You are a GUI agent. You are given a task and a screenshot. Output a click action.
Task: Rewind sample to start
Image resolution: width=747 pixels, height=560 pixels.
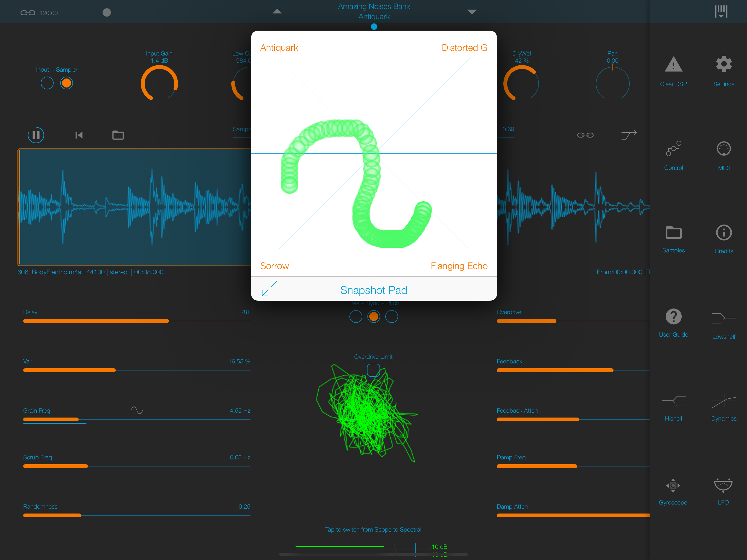coord(79,135)
